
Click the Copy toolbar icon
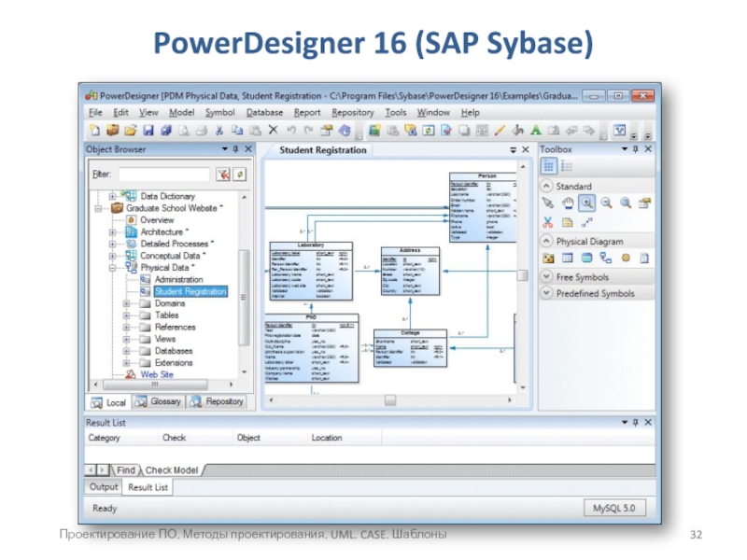tap(237, 130)
